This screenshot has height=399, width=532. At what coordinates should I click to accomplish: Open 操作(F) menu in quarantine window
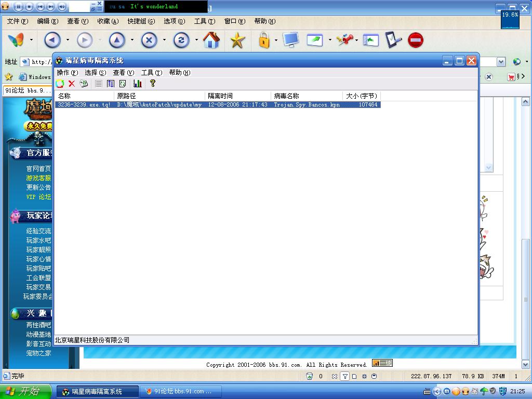tap(67, 73)
